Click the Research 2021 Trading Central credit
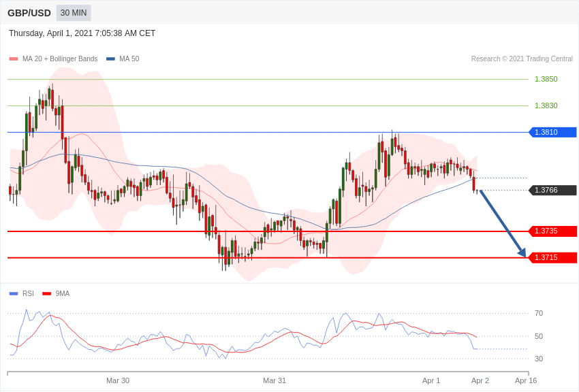 tap(522, 59)
